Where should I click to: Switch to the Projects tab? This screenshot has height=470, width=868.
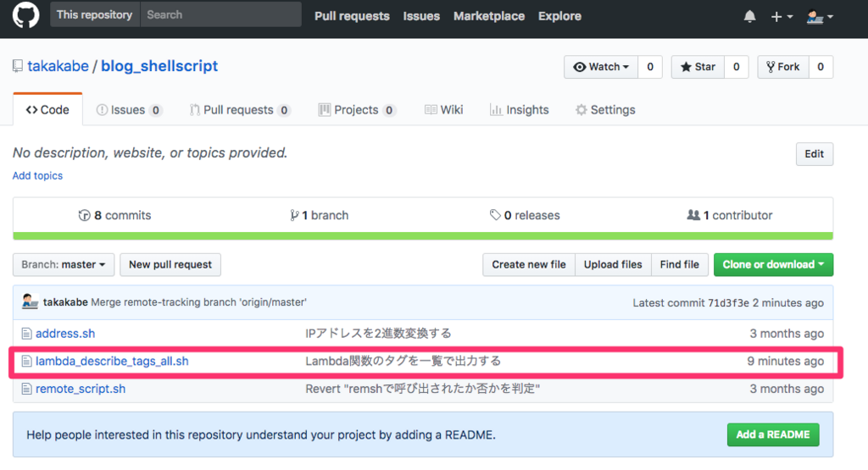click(357, 110)
